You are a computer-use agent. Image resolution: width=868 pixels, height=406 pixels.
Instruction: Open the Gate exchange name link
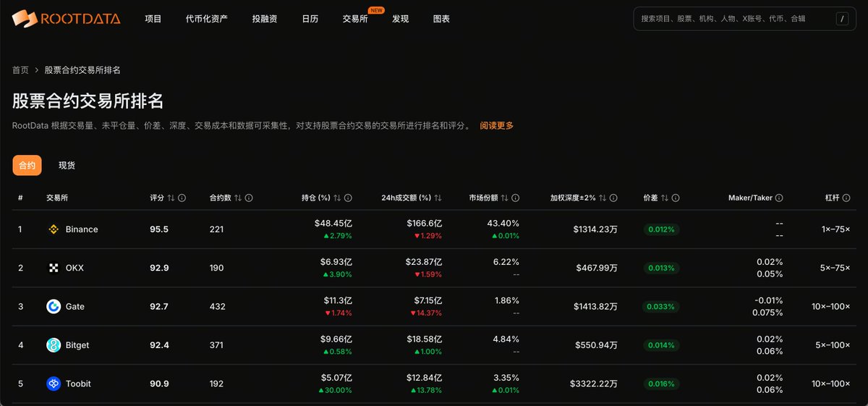pos(75,307)
